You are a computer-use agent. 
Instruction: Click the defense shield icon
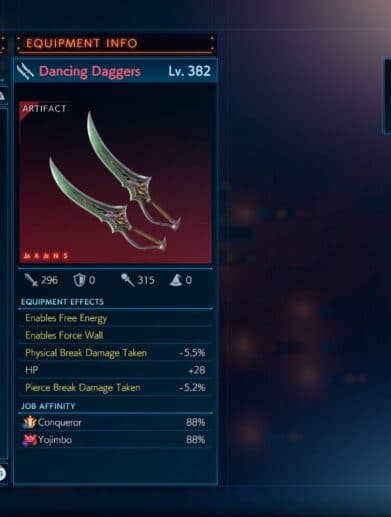(79, 280)
